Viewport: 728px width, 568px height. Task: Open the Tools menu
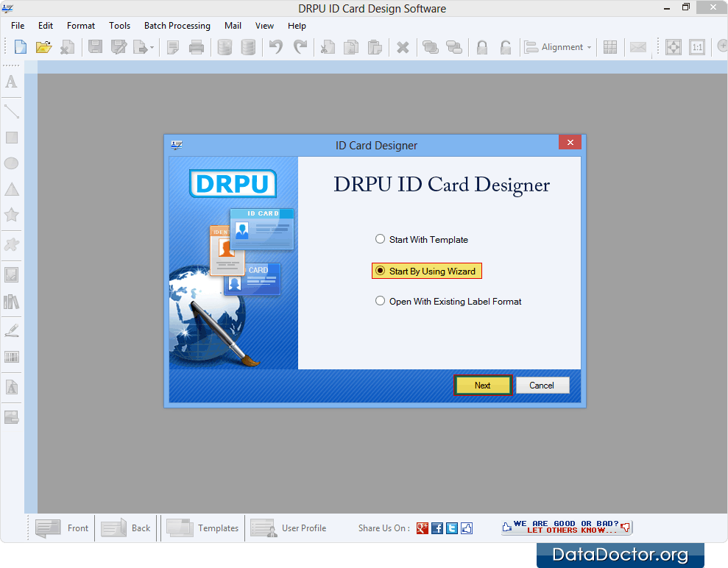coord(119,26)
